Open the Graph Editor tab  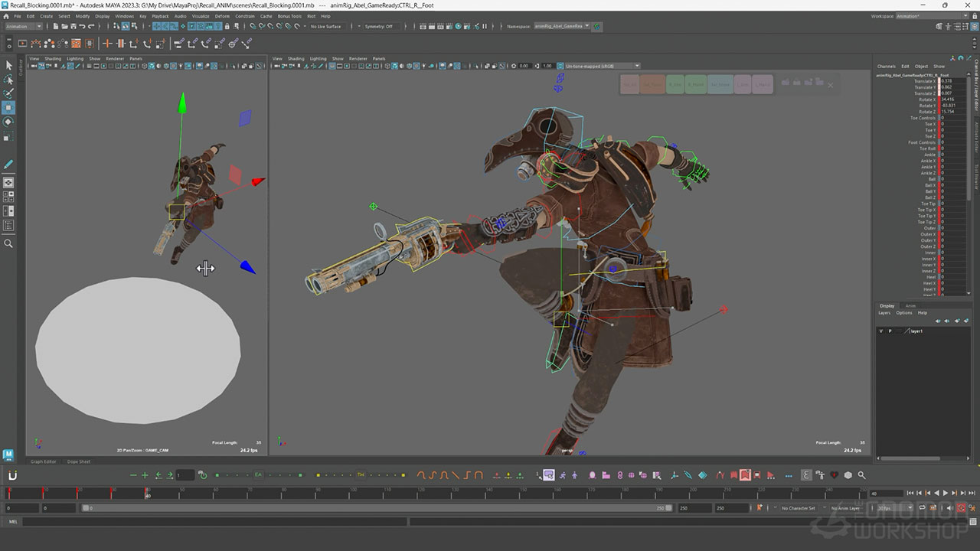pyautogui.click(x=44, y=461)
